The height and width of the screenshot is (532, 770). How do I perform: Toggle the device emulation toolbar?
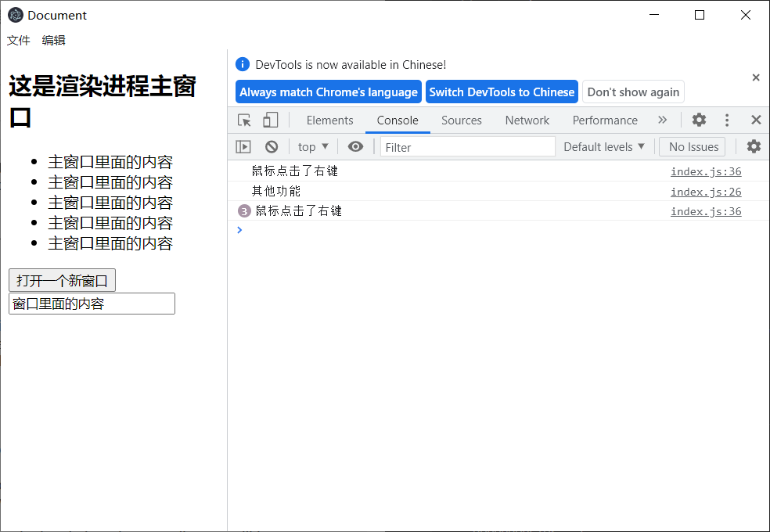pos(270,120)
